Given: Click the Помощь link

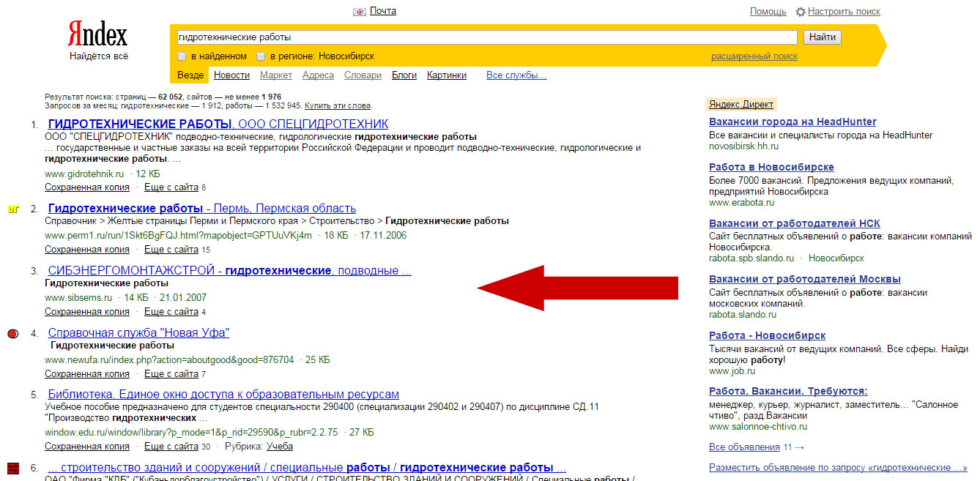Looking at the screenshot, I should (x=768, y=12).
